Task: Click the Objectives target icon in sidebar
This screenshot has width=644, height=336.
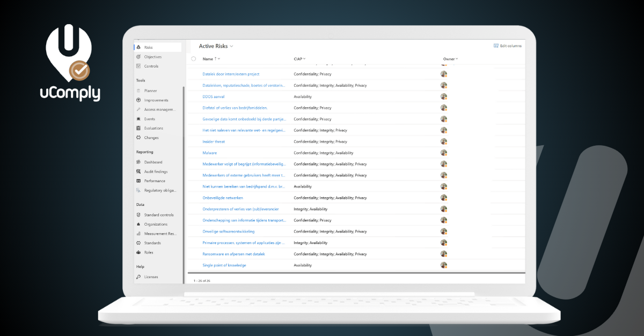Action: (x=138, y=57)
